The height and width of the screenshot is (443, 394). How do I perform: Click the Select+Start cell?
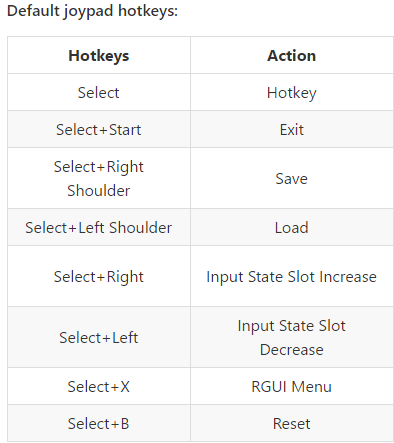click(99, 129)
